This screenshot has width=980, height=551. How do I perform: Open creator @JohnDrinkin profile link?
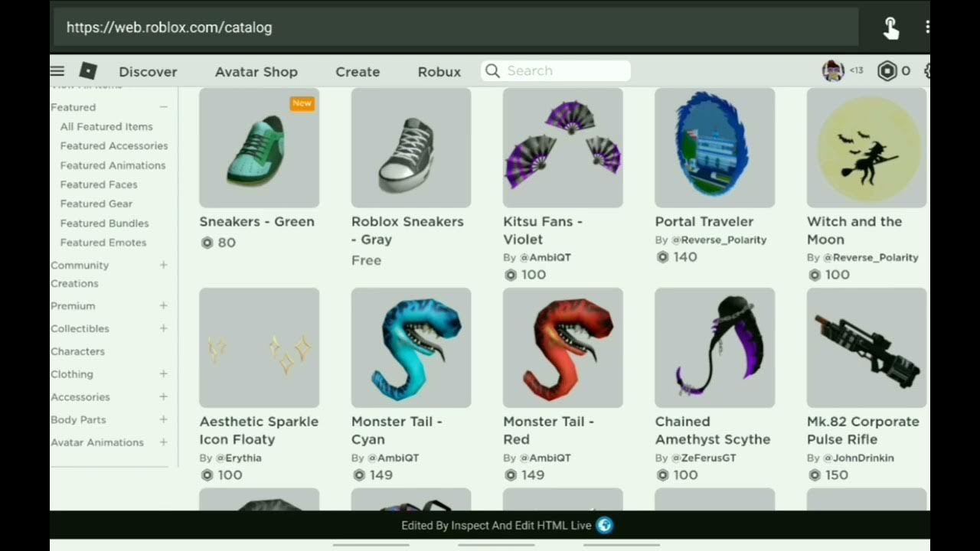tap(858, 458)
